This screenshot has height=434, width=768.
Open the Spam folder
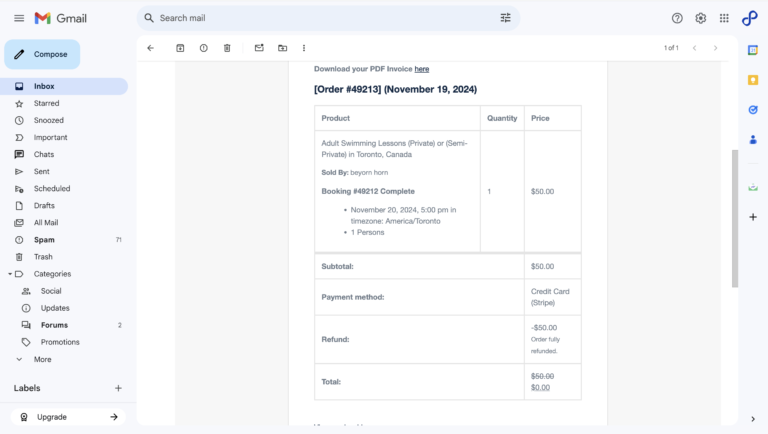(64, 240)
